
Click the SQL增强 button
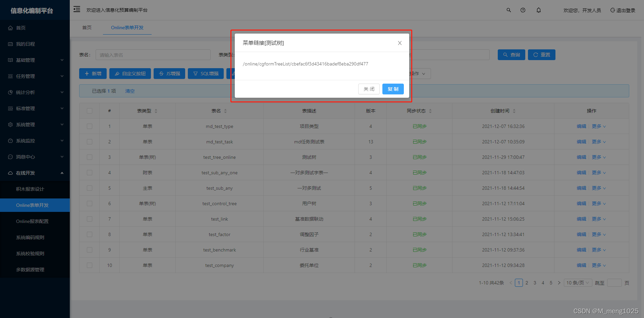pos(206,74)
